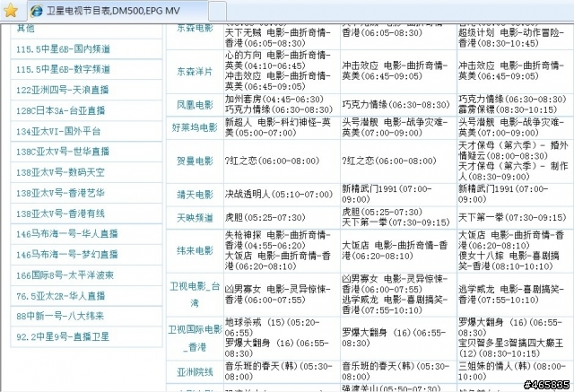Open a new blank tab
This screenshot has width=574, height=392.
coord(217,11)
